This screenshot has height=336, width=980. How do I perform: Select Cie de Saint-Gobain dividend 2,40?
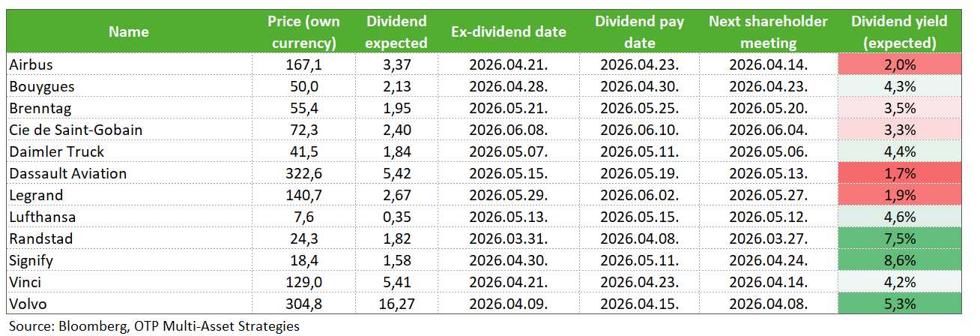coord(396,130)
